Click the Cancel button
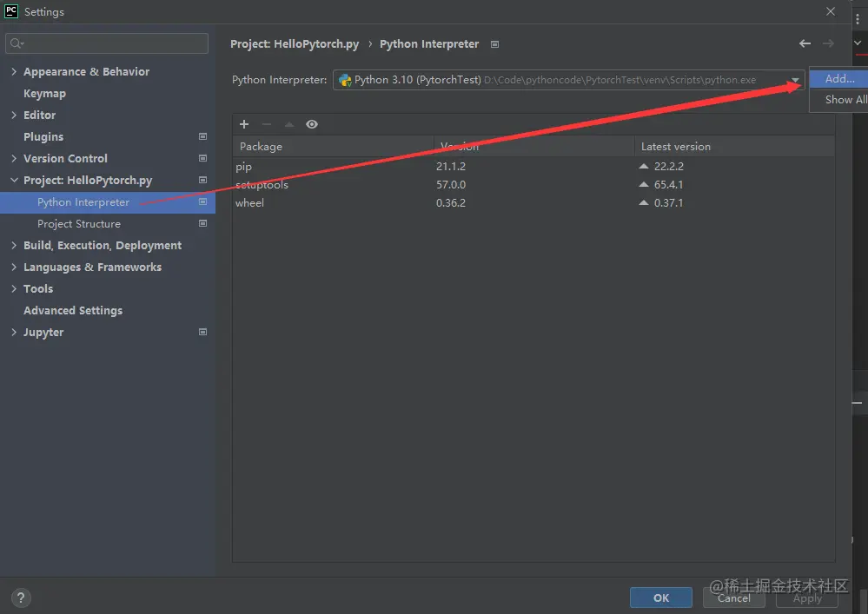Viewport: 868px width, 614px height. click(734, 598)
